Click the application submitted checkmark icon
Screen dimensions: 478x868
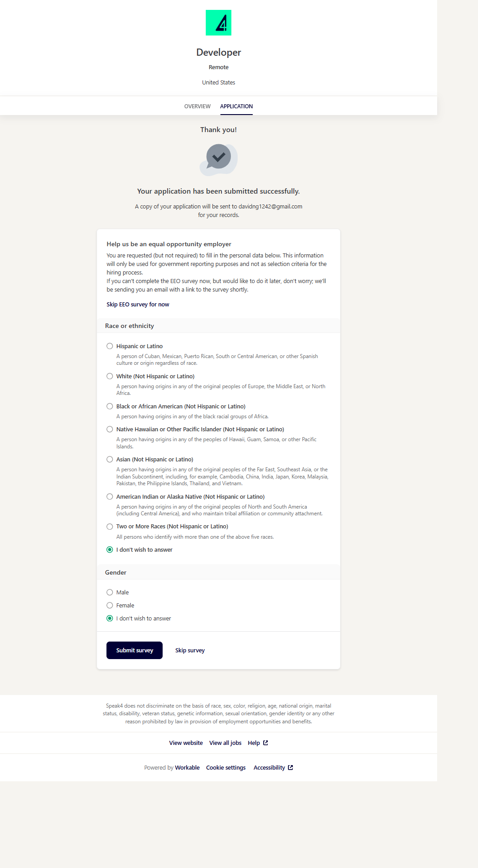(219, 158)
